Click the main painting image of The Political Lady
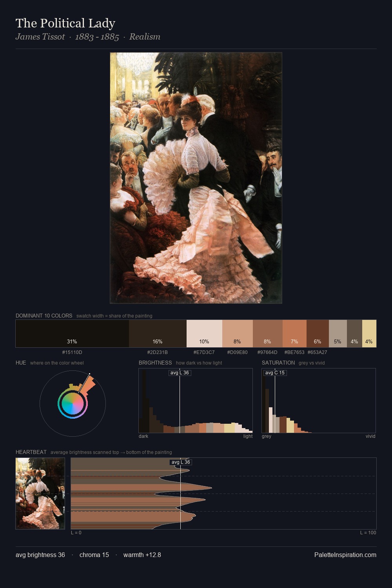Image resolution: width=392 pixels, height=588 pixels. 196,178
